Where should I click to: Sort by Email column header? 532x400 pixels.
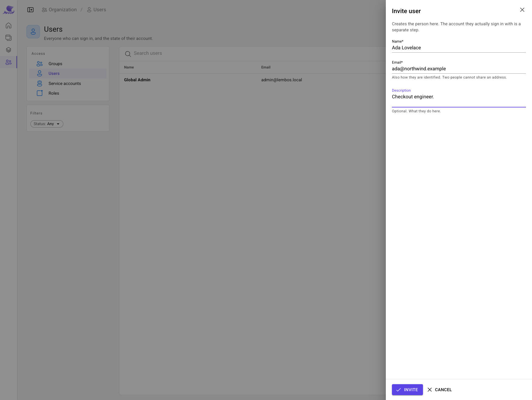tap(266, 67)
